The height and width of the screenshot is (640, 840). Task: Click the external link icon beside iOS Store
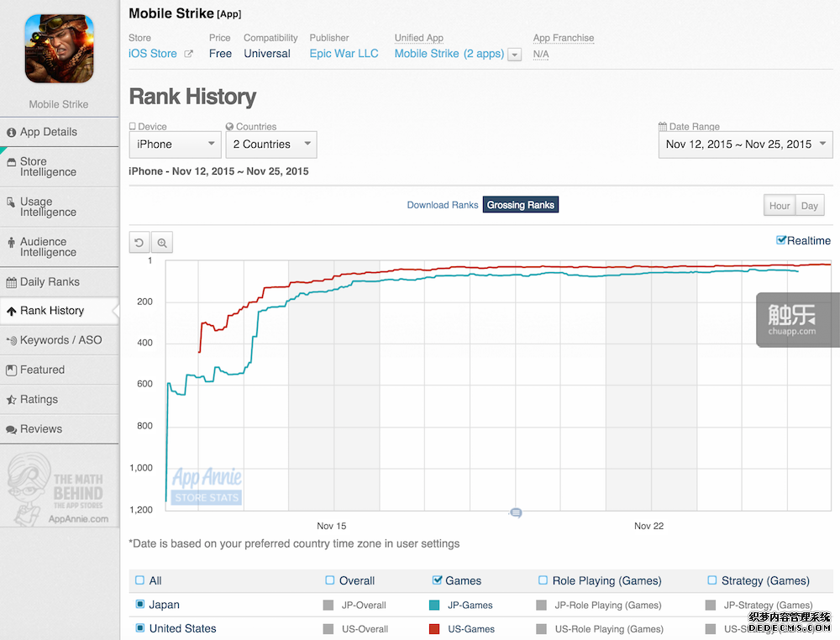pyautogui.click(x=188, y=54)
